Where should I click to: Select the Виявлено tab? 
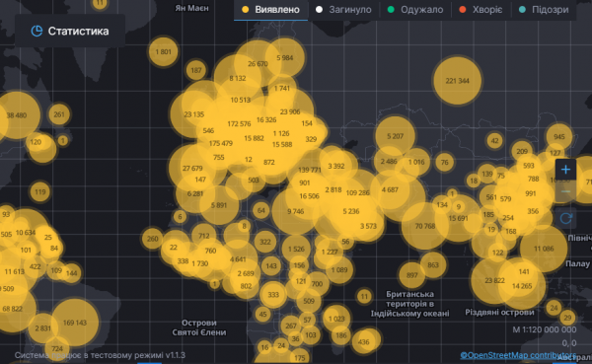270,10
